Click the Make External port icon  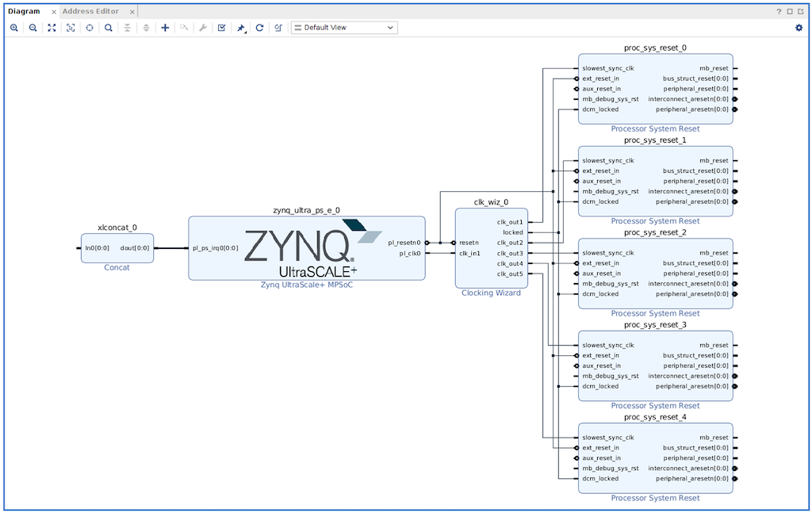[x=184, y=28]
